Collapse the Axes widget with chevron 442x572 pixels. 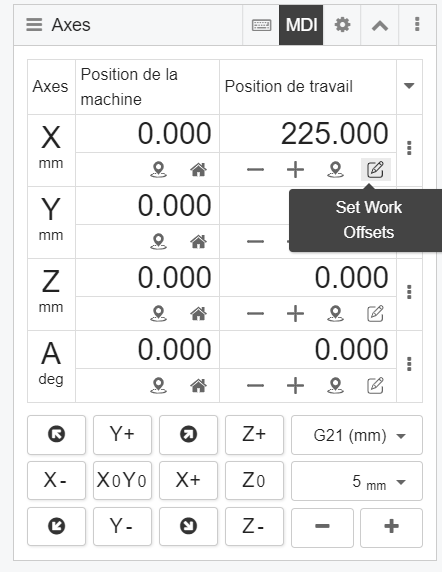coord(380,25)
